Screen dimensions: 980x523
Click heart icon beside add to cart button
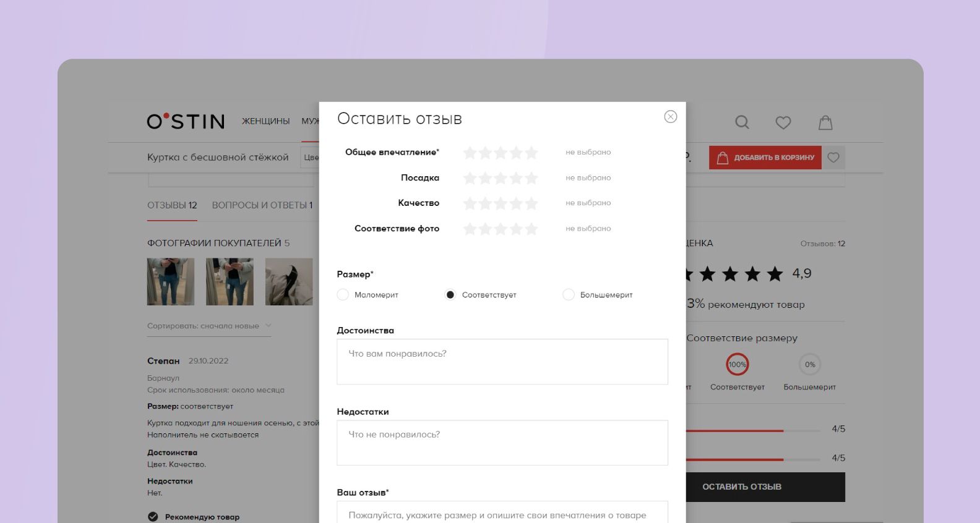point(833,158)
